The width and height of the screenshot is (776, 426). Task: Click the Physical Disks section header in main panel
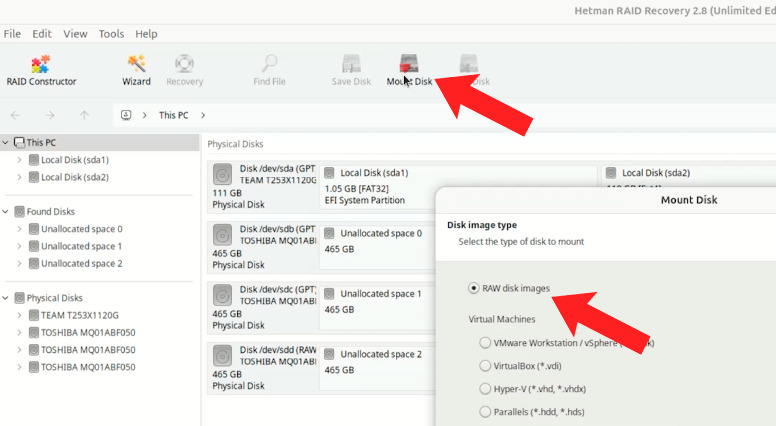(235, 144)
